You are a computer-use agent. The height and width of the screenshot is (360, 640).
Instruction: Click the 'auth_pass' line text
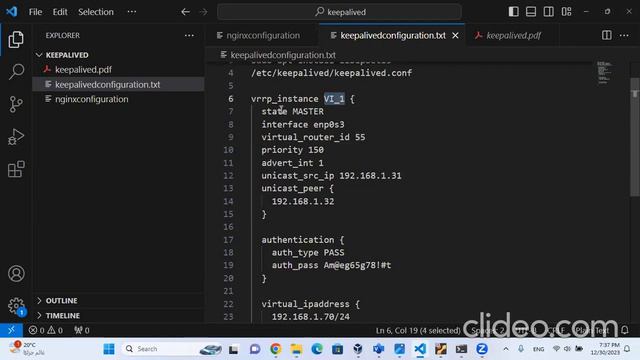[331, 265]
